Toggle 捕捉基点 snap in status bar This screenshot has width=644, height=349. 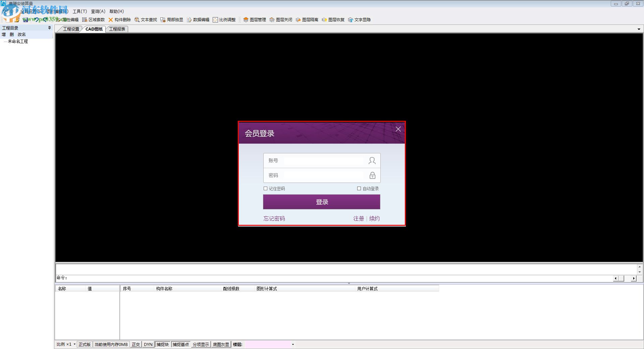coord(181,344)
